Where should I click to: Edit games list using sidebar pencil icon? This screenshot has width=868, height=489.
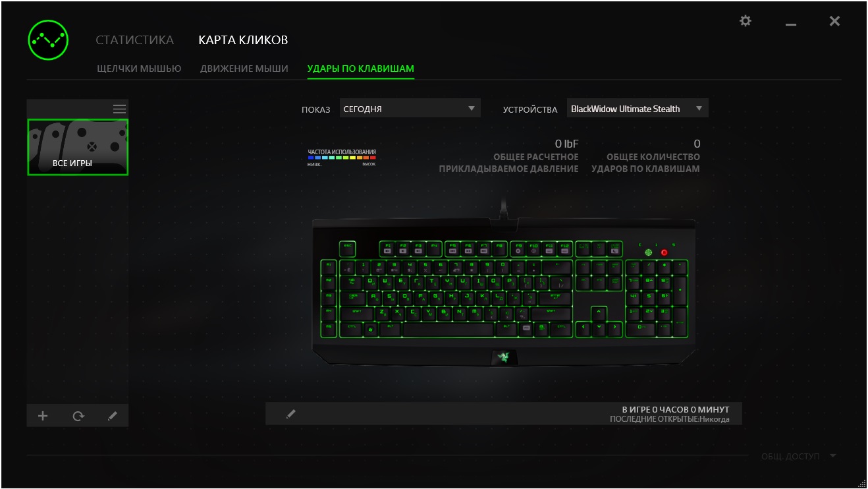(x=113, y=416)
